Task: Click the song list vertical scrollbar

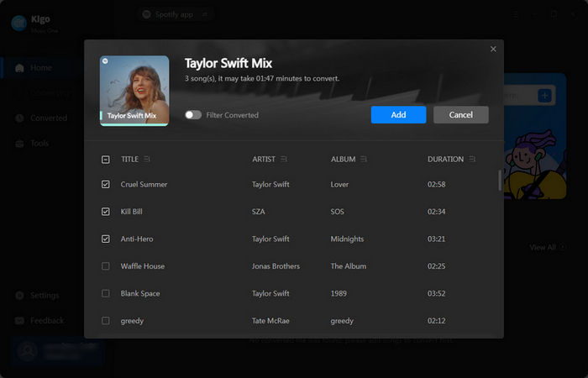Action: click(500, 181)
